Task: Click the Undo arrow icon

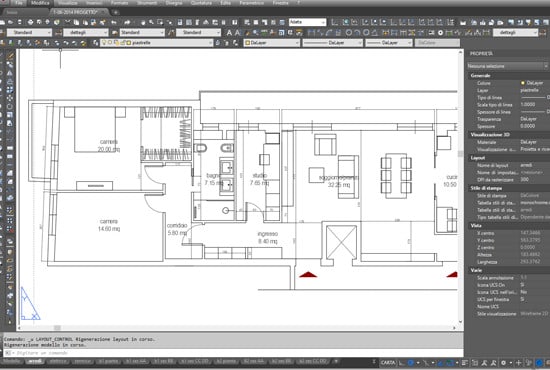Action: pos(114,22)
